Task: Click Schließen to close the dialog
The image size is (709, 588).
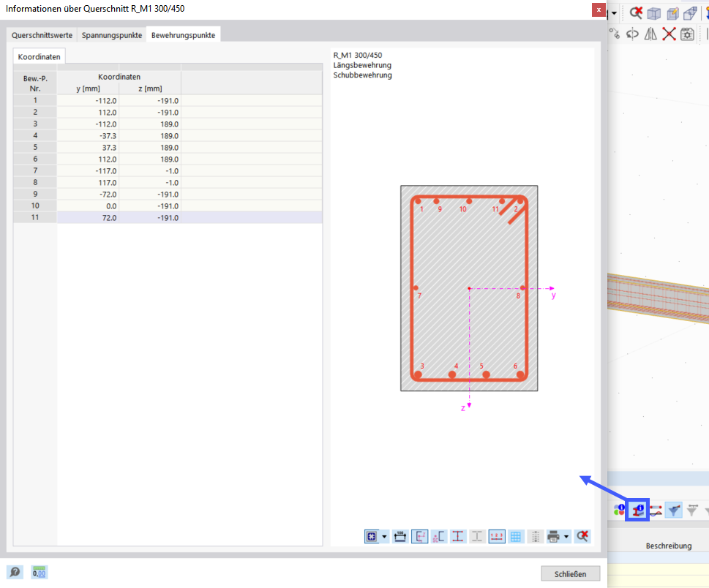Action: coord(570,573)
